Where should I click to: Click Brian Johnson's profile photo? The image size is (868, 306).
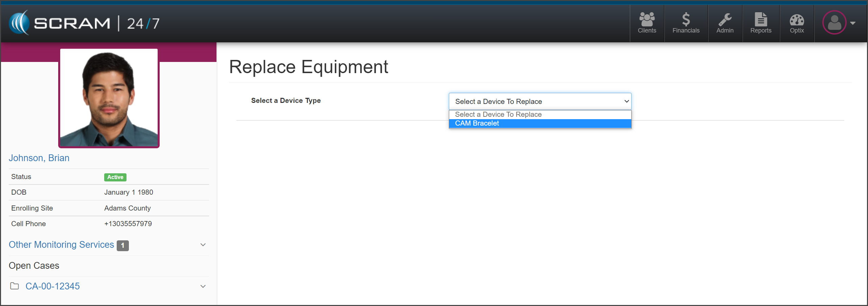coord(109,98)
